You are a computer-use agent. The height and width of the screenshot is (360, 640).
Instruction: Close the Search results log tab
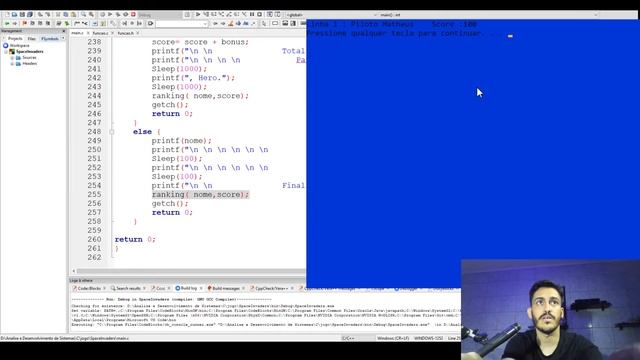(x=144, y=288)
